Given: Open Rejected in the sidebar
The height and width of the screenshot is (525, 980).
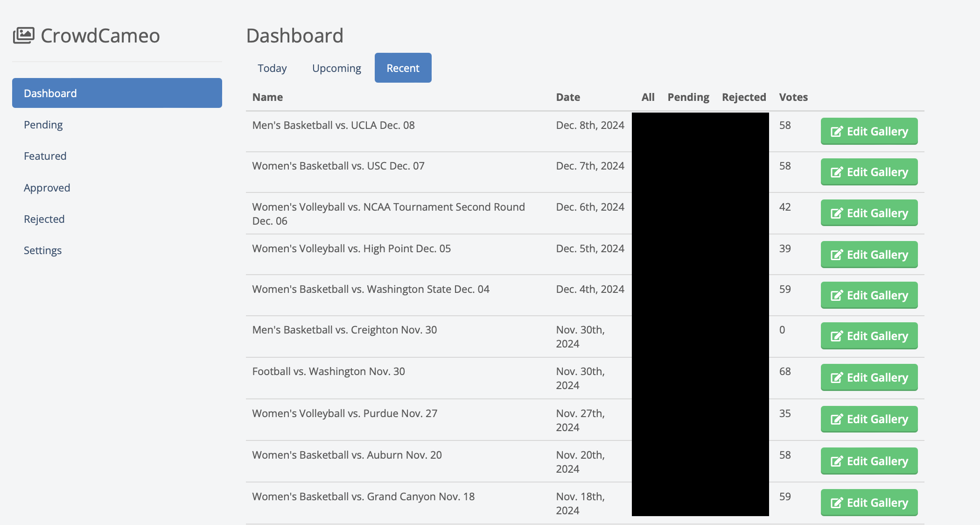Looking at the screenshot, I should (x=44, y=219).
